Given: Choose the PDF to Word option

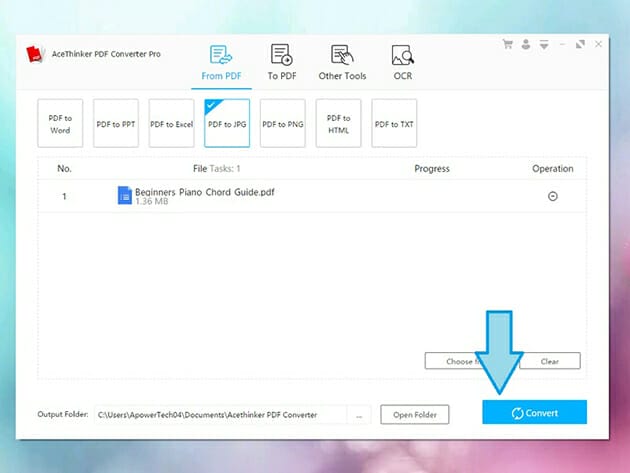Looking at the screenshot, I should (x=60, y=124).
